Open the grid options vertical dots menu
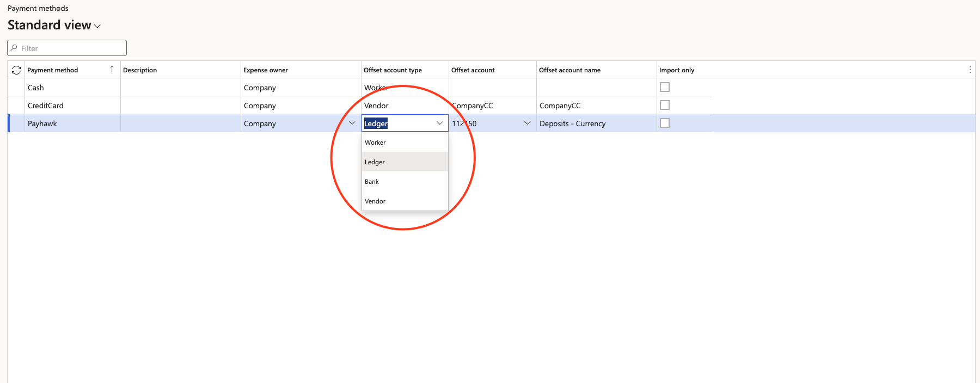This screenshot has width=980, height=383. click(x=970, y=70)
